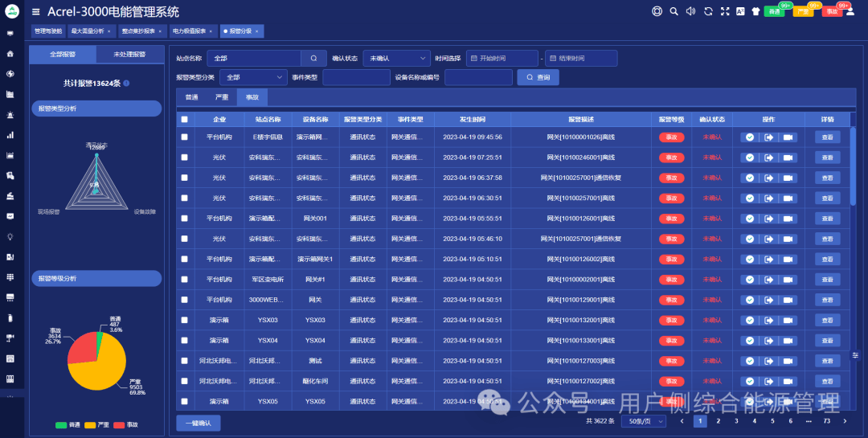Open video camera icon for 05:55:51 row
868x438 pixels.
point(788,219)
